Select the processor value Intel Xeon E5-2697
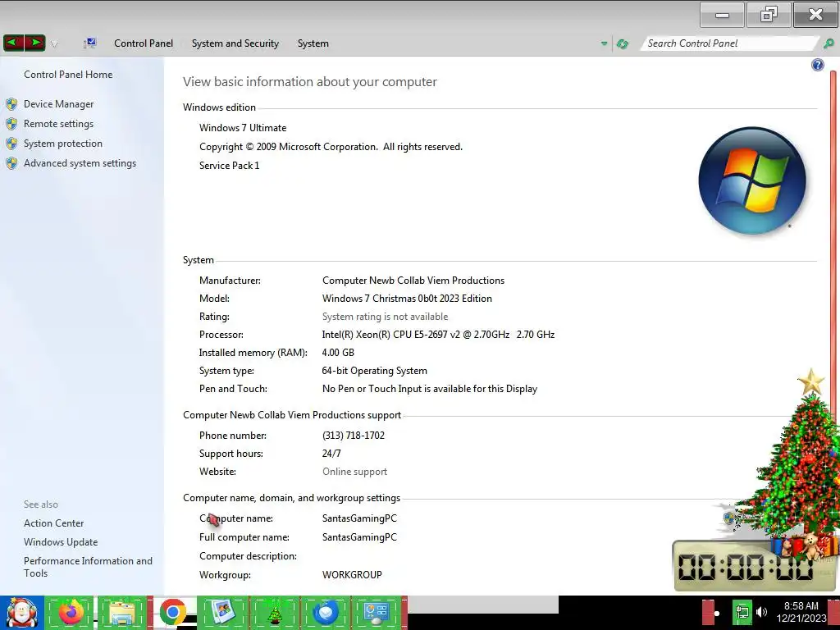Screen dimensions: 840x630 point(438,335)
